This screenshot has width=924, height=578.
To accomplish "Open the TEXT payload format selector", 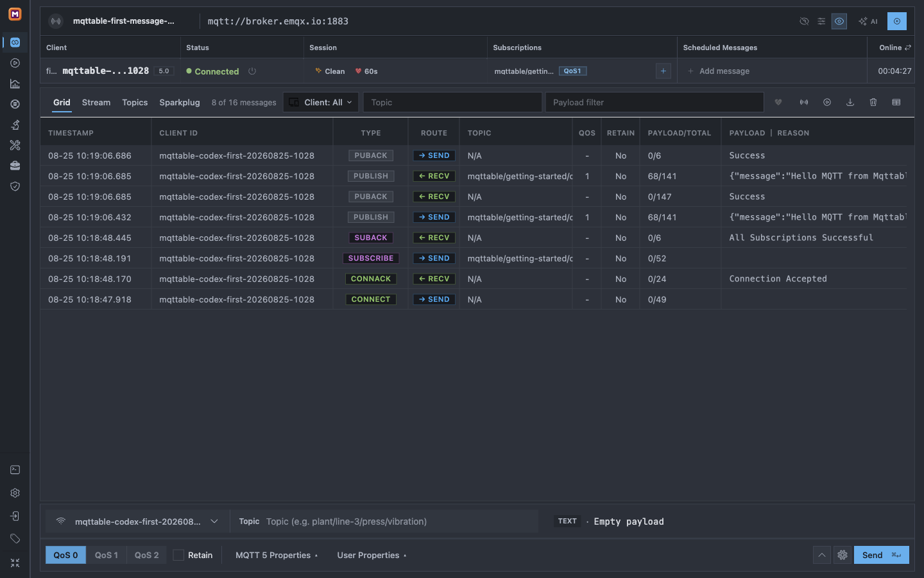I will tap(567, 521).
